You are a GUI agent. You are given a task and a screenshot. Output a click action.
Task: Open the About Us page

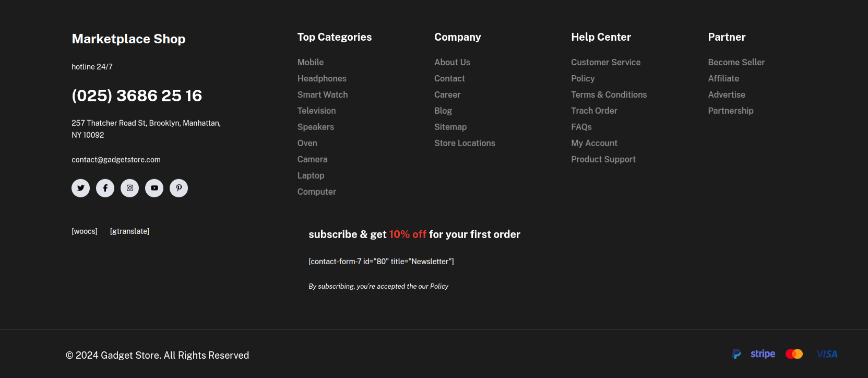[x=452, y=62]
